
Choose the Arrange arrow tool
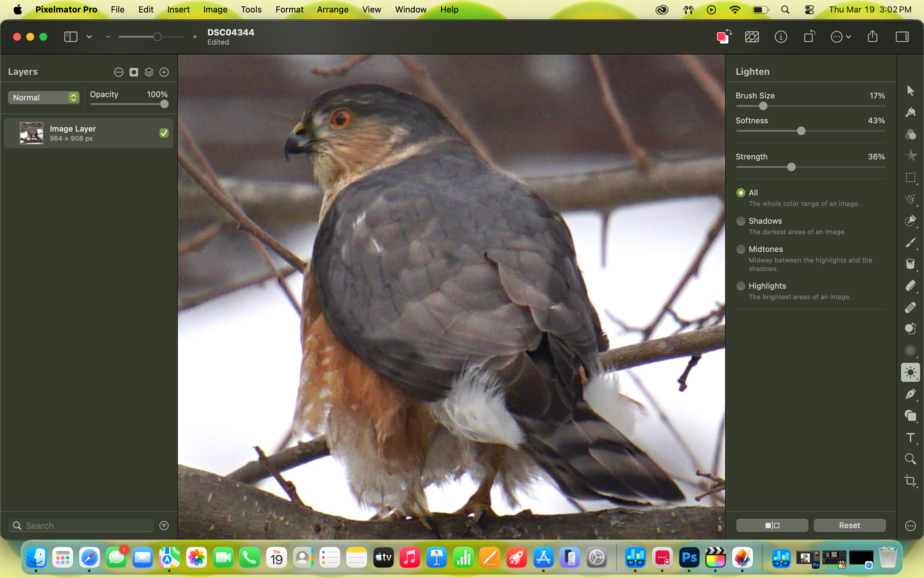[910, 91]
